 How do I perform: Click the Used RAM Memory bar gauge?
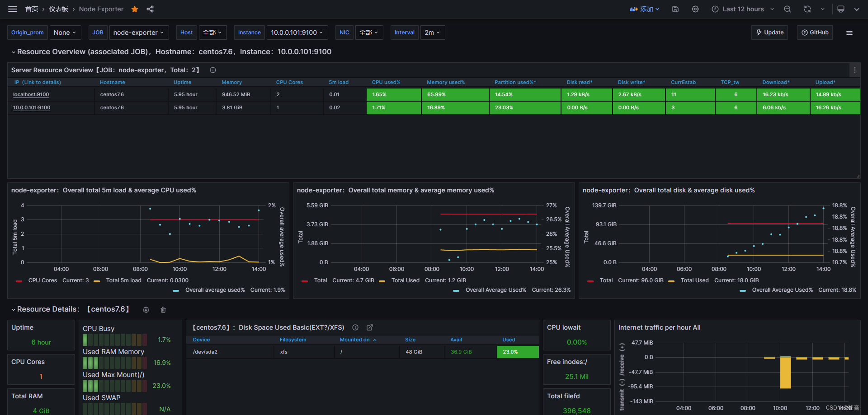pyautogui.click(x=115, y=363)
